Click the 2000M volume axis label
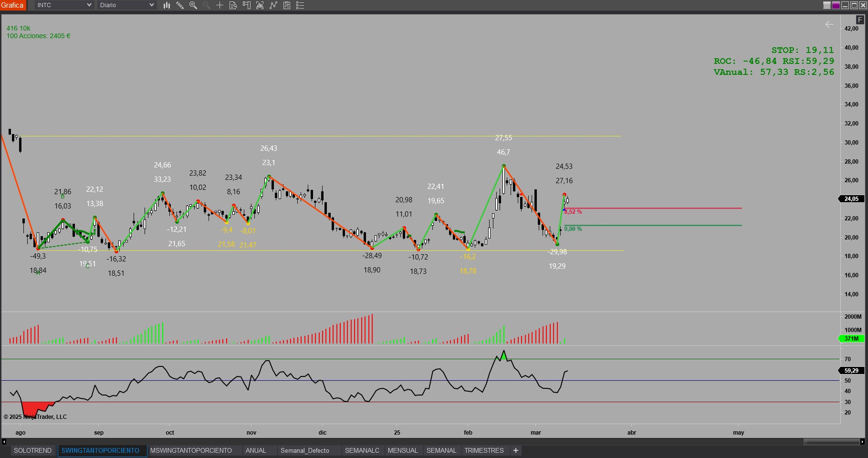This screenshot has height=458, width=868. [x=853, y=317]
